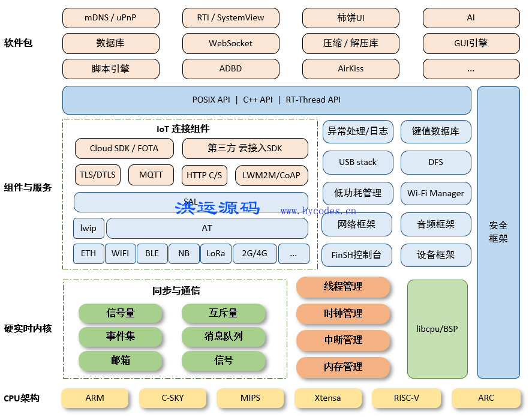Click the AirKiss box

(350, 69)
